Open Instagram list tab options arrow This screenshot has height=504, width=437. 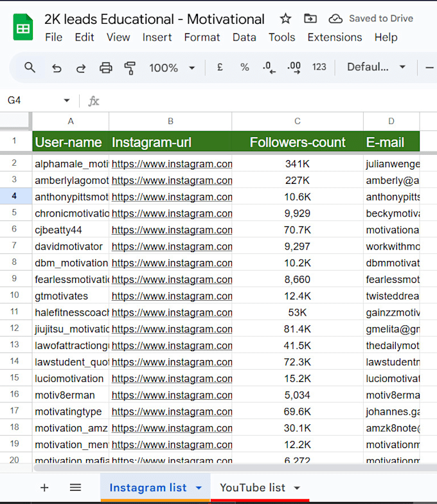pyautogui.click(x=199, y=488)
